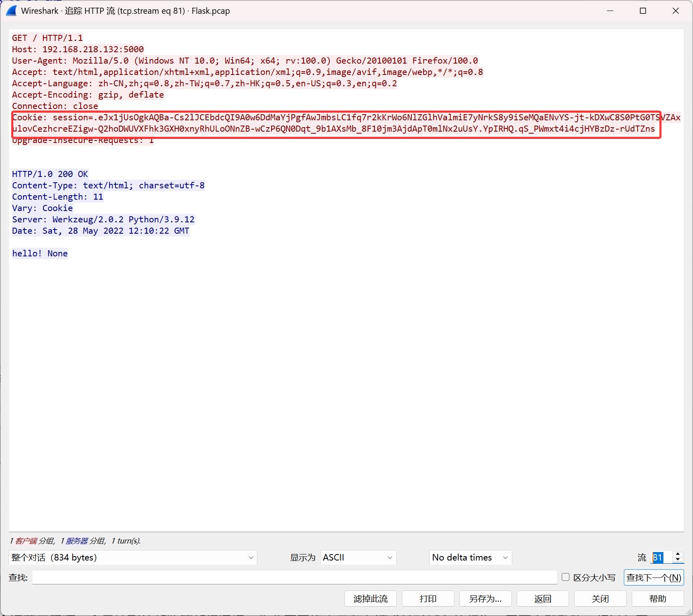The height and width of the screenshot is (616, 693).
Task: Click the stream number field showing 81
Action: (x=661, y=557)
